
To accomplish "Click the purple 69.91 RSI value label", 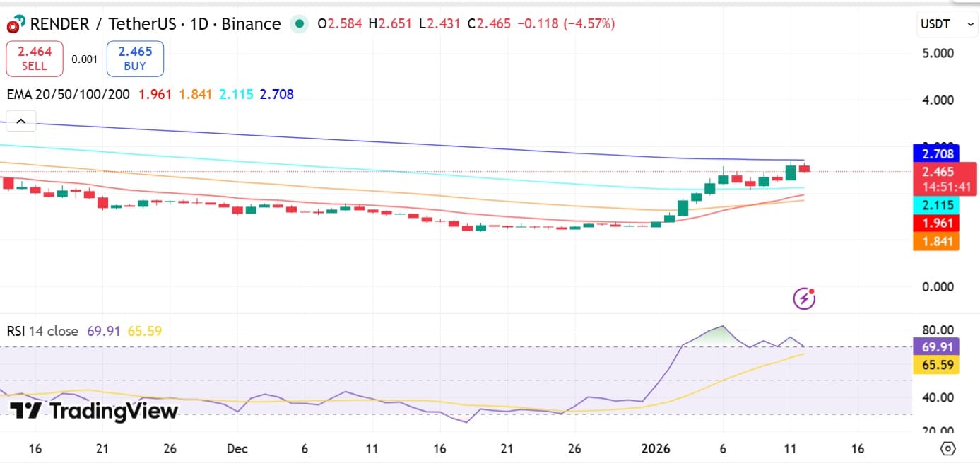I will 935,346.
